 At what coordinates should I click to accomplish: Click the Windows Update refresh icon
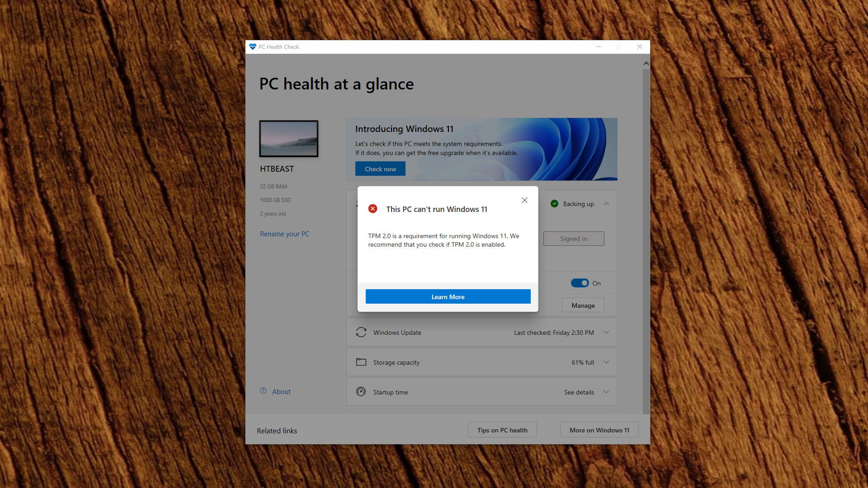point(361,333)
